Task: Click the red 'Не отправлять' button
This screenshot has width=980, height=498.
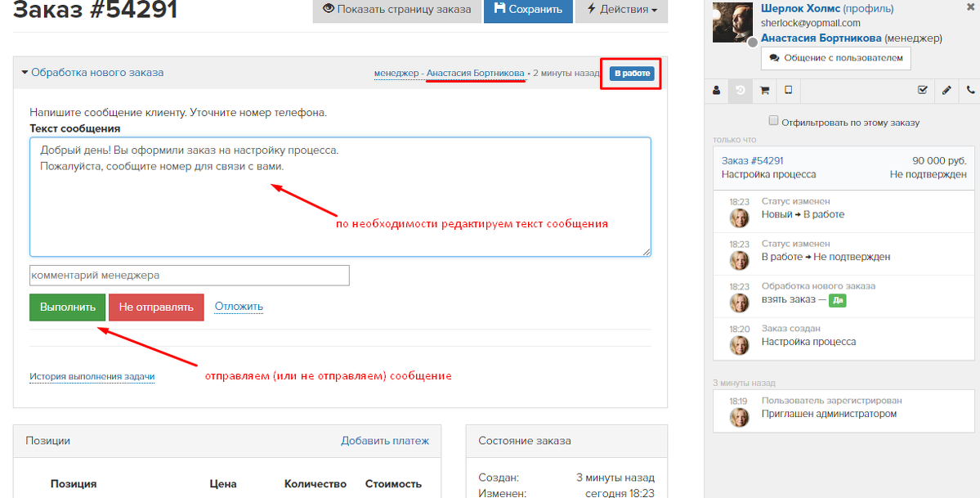Action: 156,307
